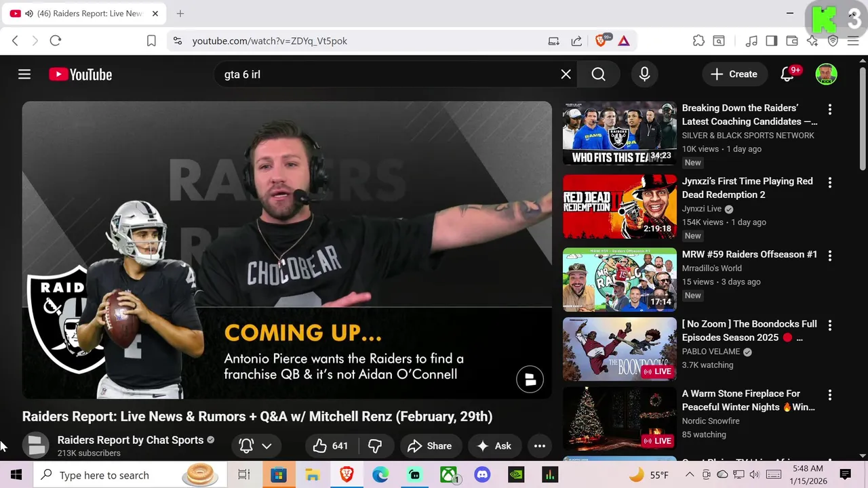The image size is (868, 488).
Task: Go to the YouTube home logo
Action: pyautogui.click(x=80, y=75)
